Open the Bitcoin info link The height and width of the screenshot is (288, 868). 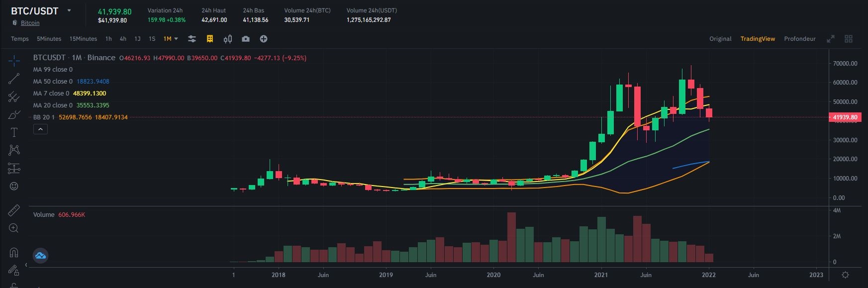[30, 23]
